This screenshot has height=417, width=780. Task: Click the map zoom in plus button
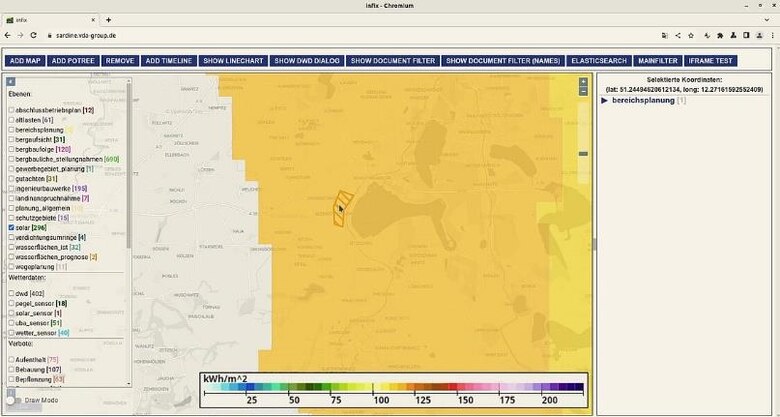583,82
